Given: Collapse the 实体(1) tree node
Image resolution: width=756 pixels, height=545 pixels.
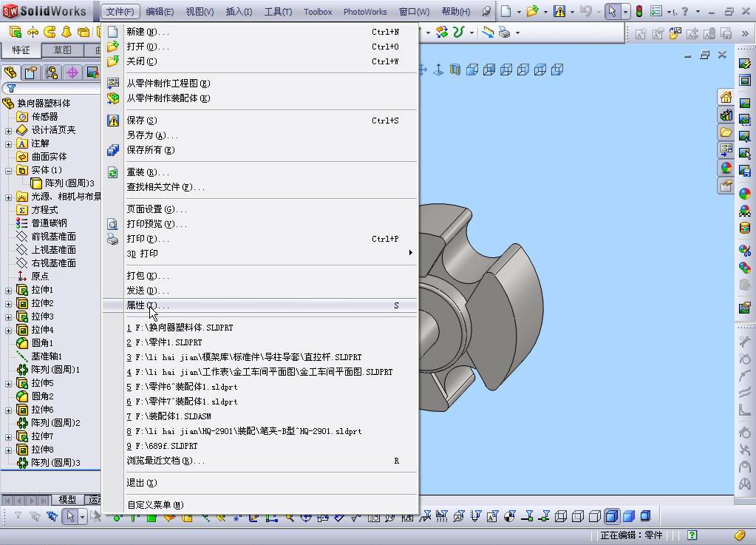Looking at the screenshot, I should tap(8, 171).
